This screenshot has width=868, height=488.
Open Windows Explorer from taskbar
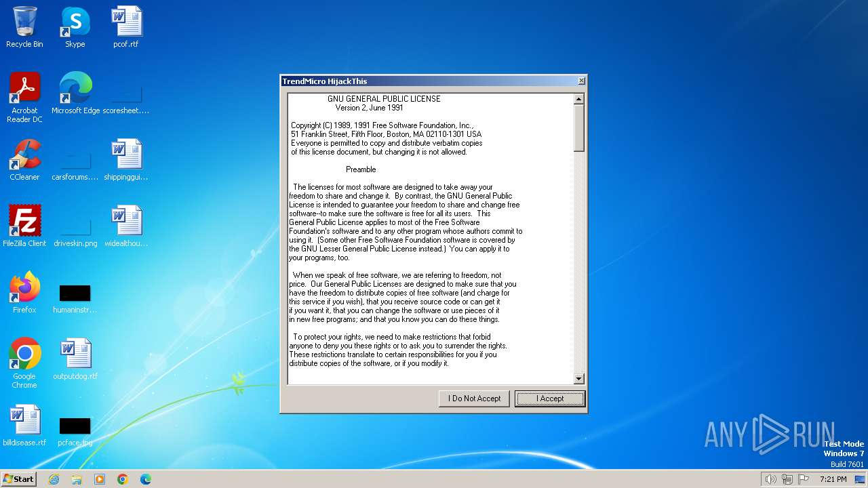(x=77, y=479)
